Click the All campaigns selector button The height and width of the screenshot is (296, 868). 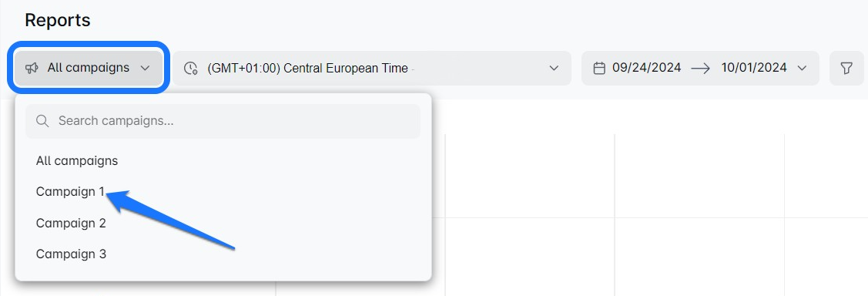[89, 68]
